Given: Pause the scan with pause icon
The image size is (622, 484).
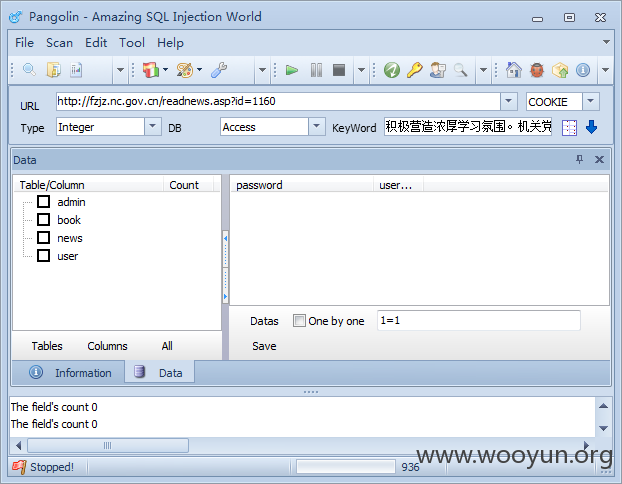Looking at the screenshot, I should tap(316, 70).
